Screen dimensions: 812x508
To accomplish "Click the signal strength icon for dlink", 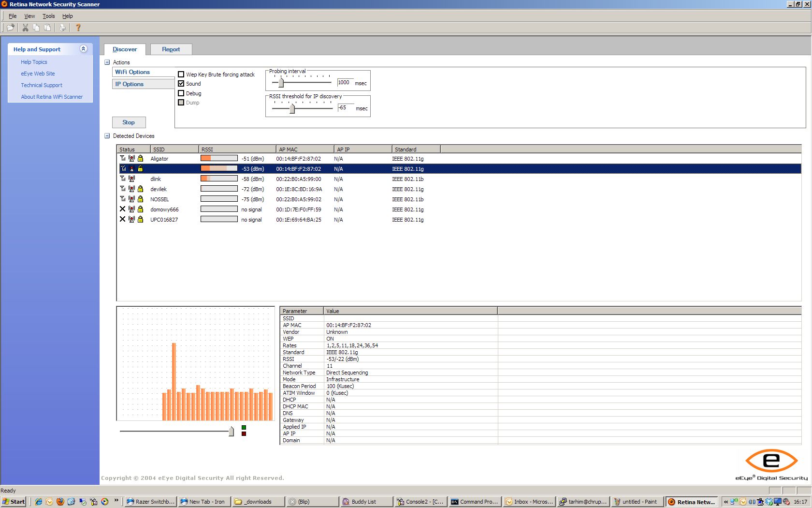I will coord(123,179).
